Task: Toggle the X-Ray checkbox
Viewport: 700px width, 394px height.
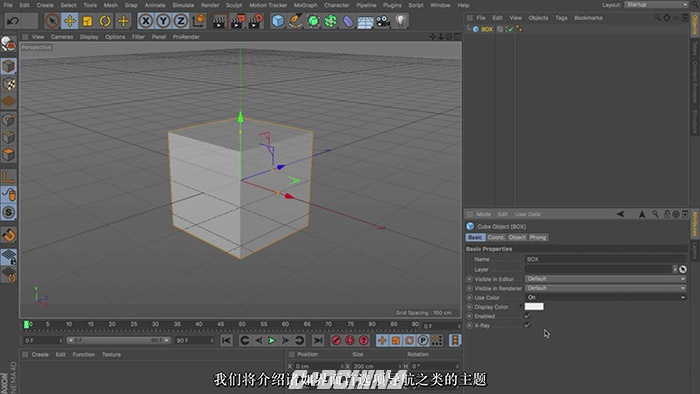Action: tap(528, 325)
